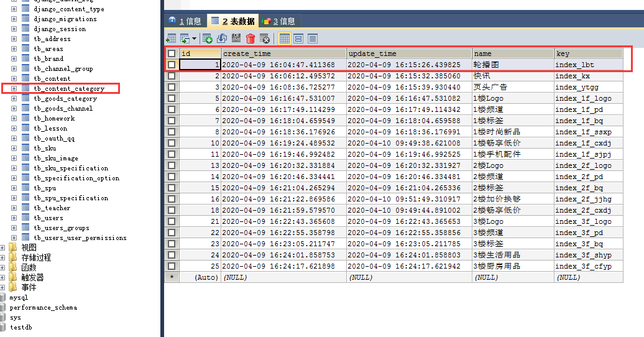Click the (Auto) cell in the new row
The height and width of the screenshot is (337, 644).
click(200, 277)
